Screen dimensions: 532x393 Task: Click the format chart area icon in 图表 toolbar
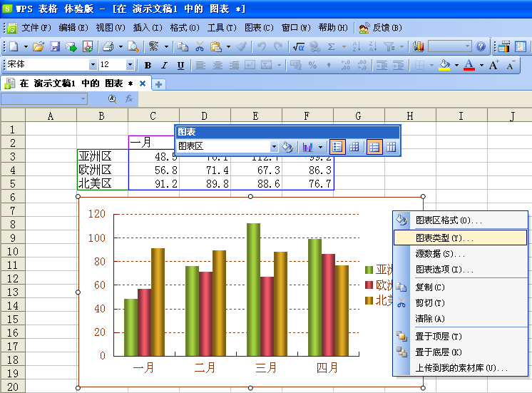287,147
